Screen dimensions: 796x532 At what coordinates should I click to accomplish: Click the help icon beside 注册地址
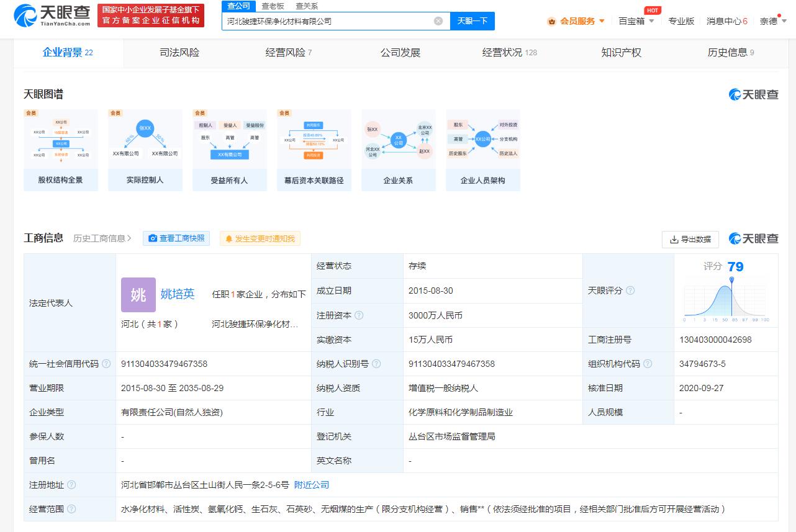pos(71,485)
